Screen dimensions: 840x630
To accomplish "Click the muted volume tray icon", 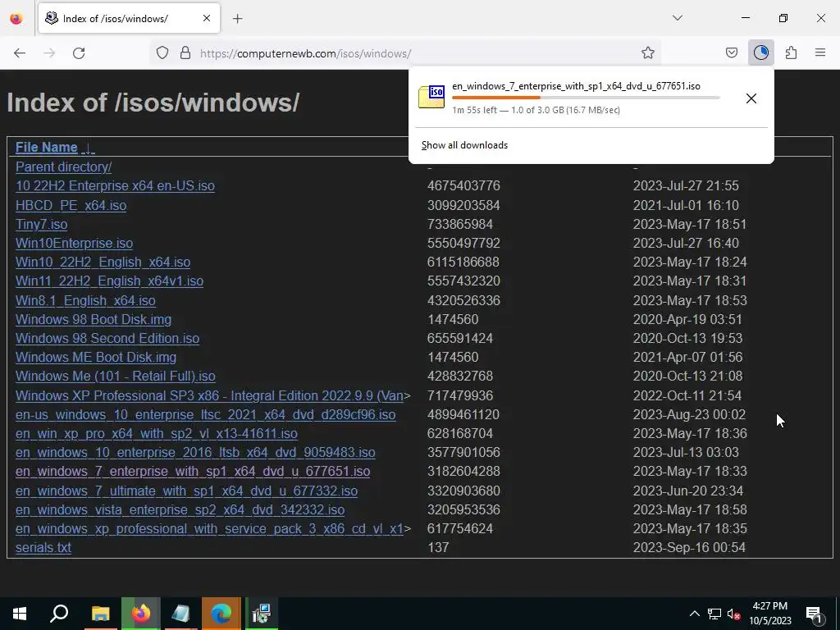I will tap(734, 614).
